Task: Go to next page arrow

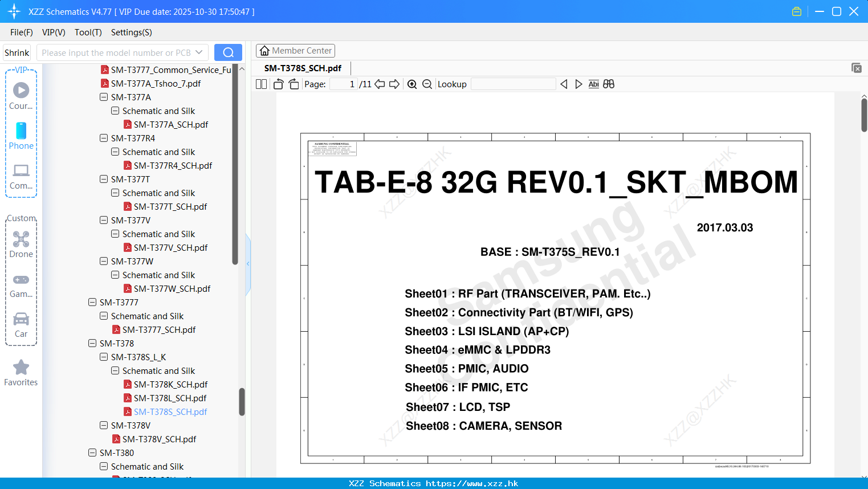Action: 394,84
